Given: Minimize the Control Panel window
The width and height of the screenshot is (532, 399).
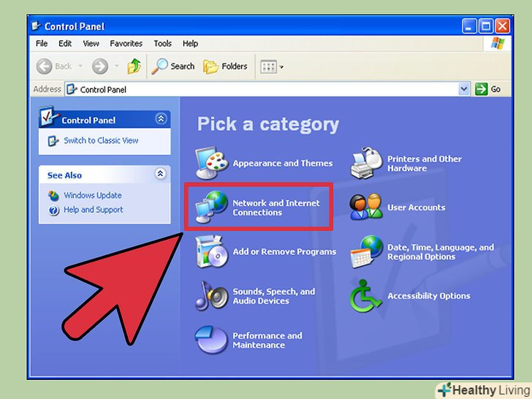Looking at the screenshot, I should click(469, 26).
